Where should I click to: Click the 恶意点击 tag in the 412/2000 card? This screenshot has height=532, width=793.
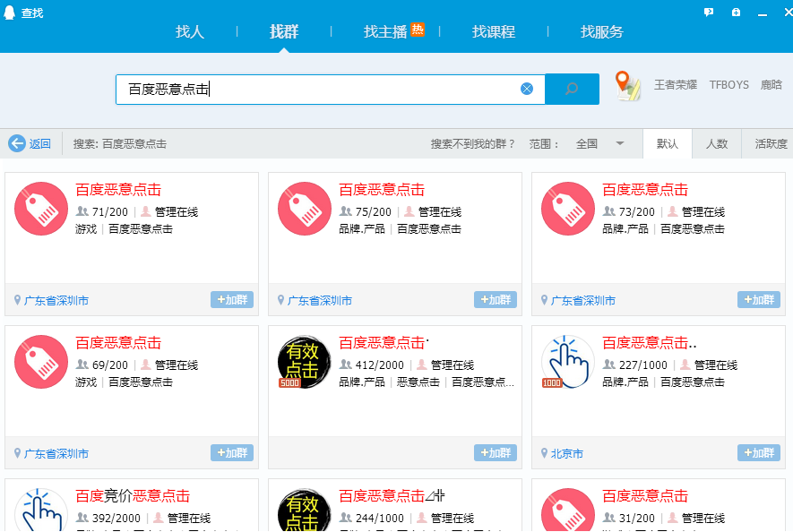click(418, 382)
